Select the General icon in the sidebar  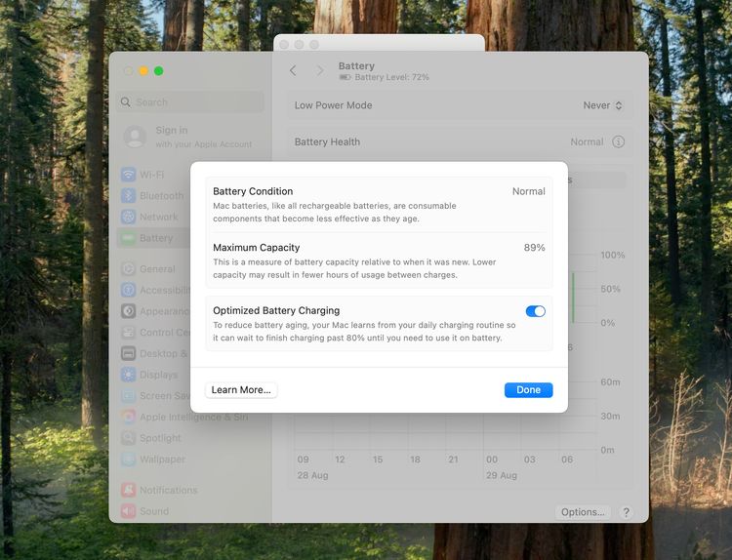click(129, 269)
